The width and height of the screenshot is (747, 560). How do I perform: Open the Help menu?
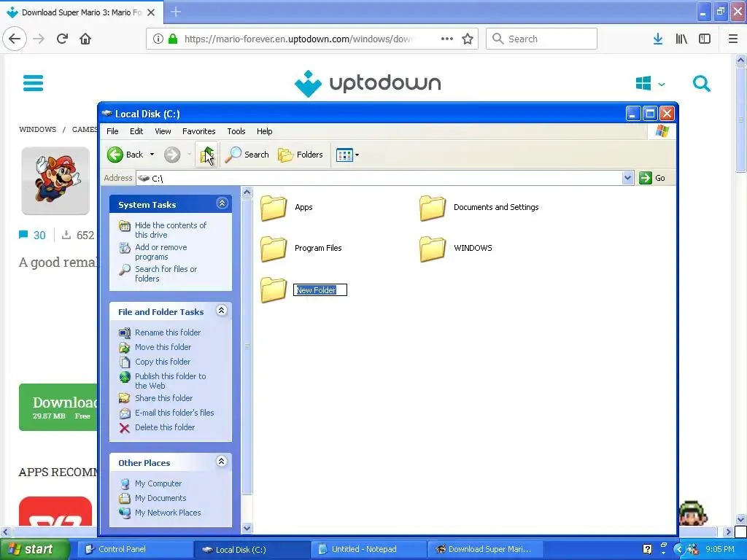pos(264,131)
